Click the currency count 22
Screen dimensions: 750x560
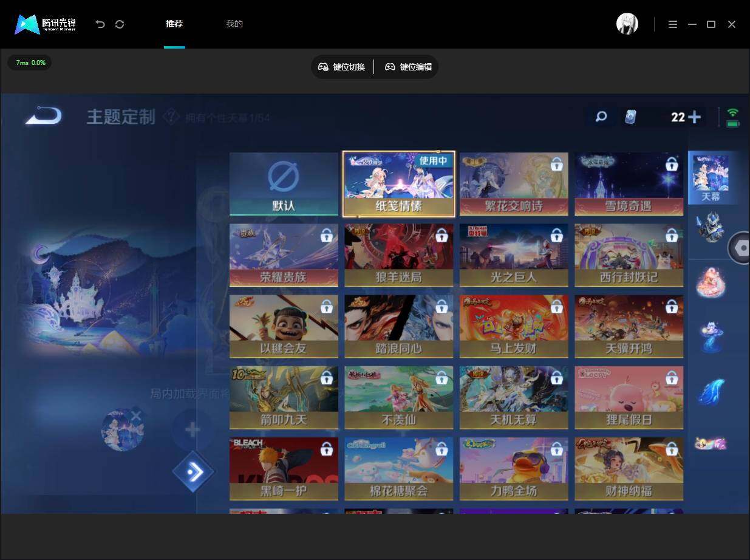pos(678,117)
